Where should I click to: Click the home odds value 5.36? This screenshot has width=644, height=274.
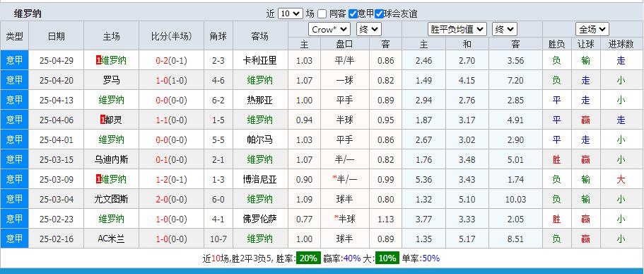tap(424, 179)
